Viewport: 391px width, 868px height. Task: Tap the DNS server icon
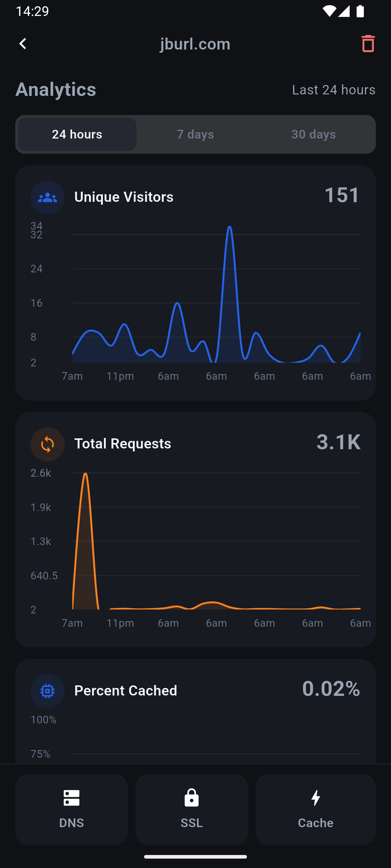coord(71,798)
